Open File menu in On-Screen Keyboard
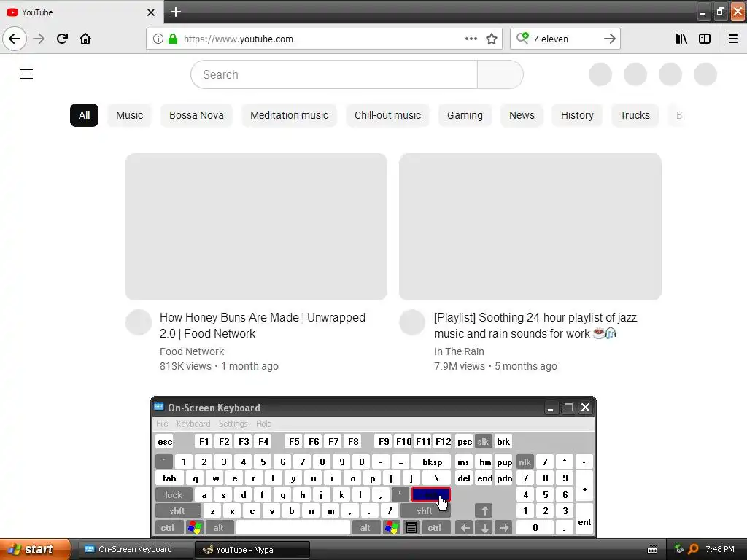 pos(162,424)
